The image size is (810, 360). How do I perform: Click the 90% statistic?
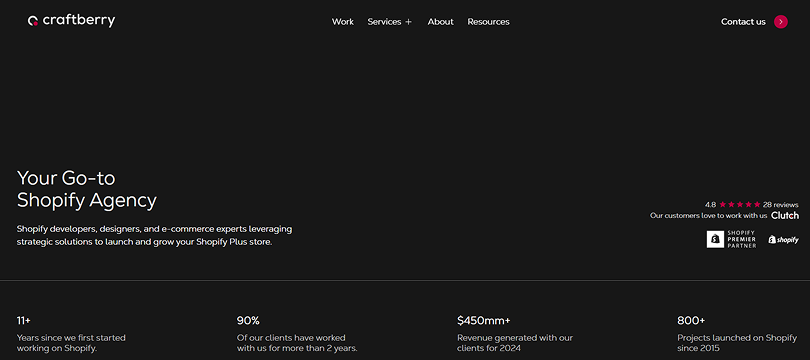pyautogui.click(x=248, y=321)
